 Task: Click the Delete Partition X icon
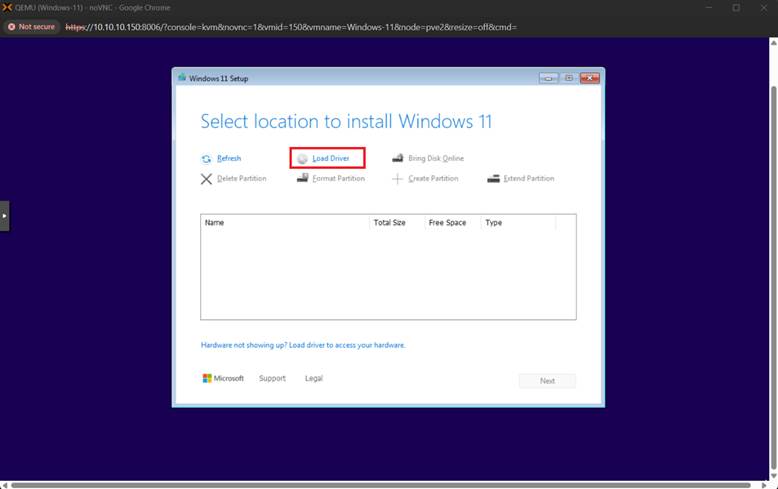coord(206,179)
